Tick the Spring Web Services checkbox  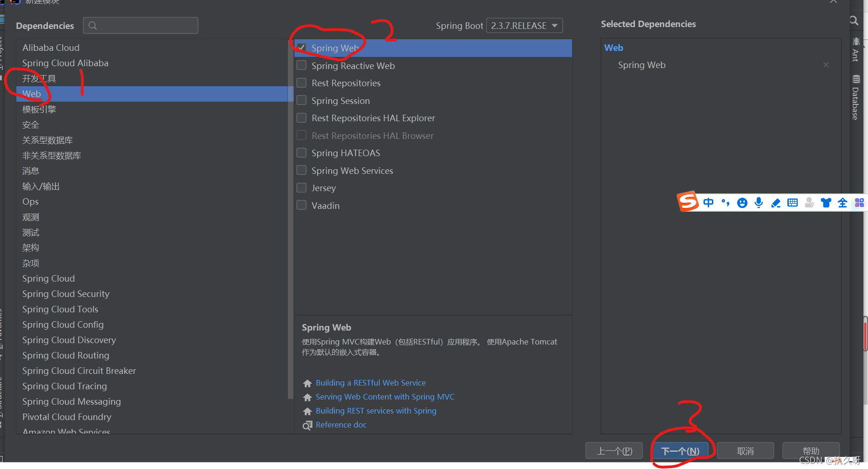click(x=301, y=170)
